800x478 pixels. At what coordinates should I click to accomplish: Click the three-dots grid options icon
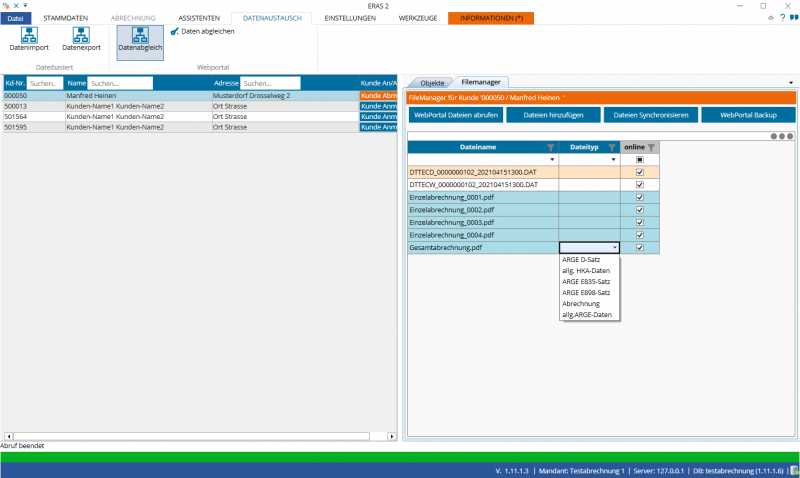click(x=782, y=136)
